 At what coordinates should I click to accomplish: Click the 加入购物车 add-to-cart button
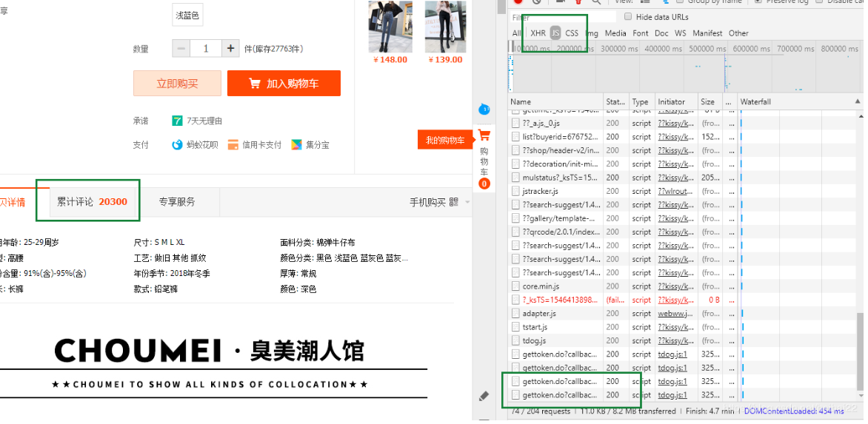coord(284,84)
